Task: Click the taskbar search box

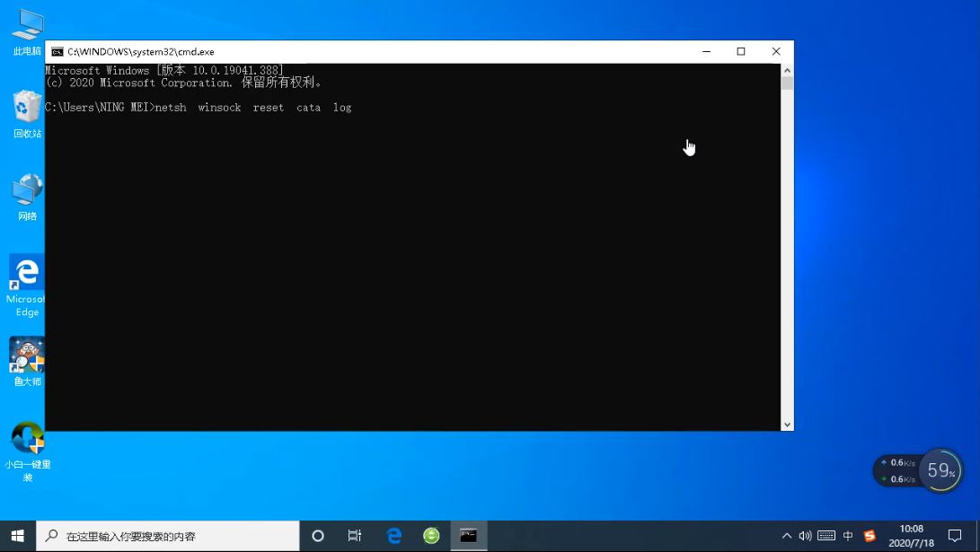Action: coord(167,536)
